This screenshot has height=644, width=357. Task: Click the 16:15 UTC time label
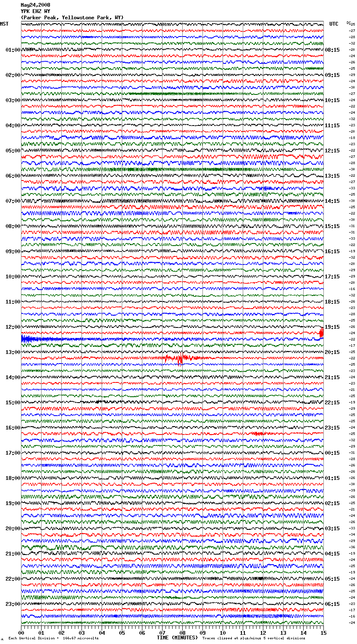pos(332,251)
